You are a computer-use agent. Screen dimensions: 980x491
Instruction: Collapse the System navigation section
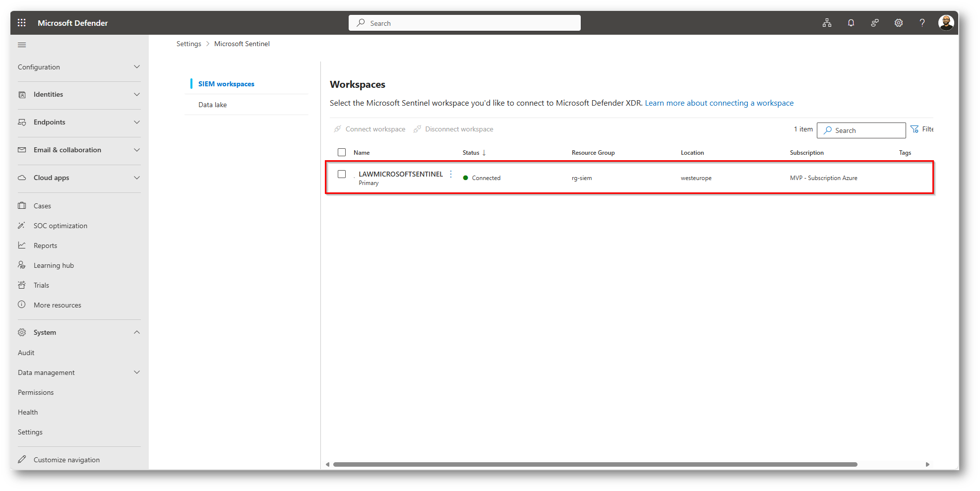pos(137,332)
